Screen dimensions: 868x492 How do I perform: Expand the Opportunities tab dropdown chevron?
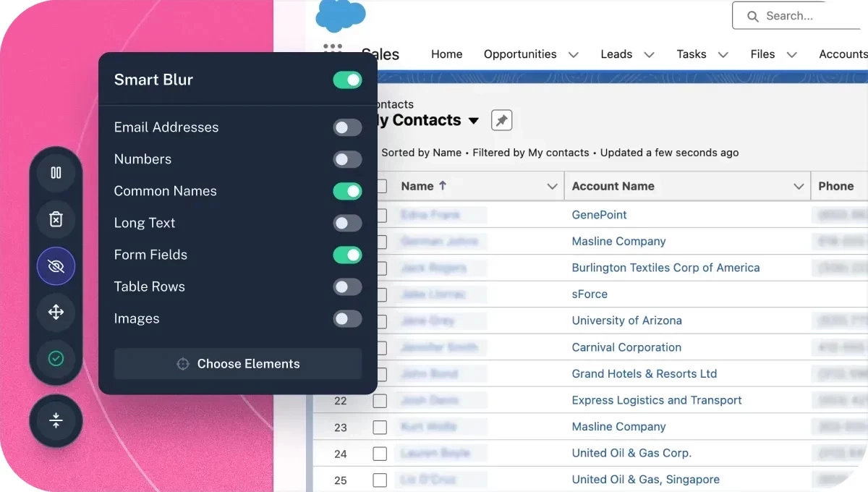(574, 54)
